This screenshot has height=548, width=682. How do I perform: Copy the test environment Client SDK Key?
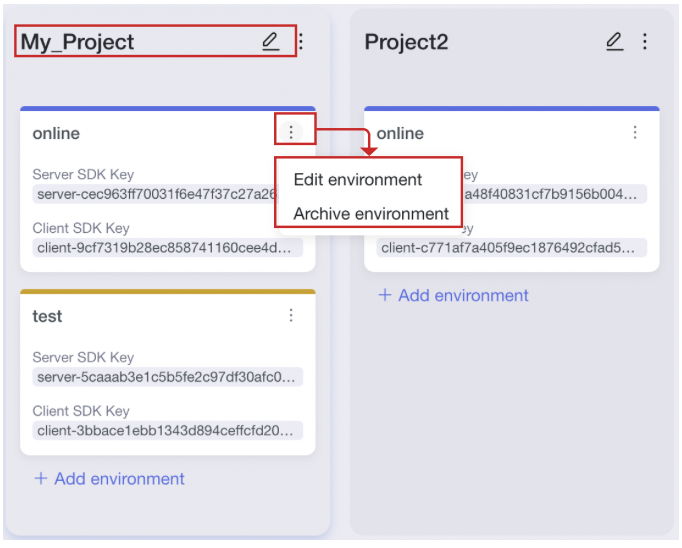point(166,432)
